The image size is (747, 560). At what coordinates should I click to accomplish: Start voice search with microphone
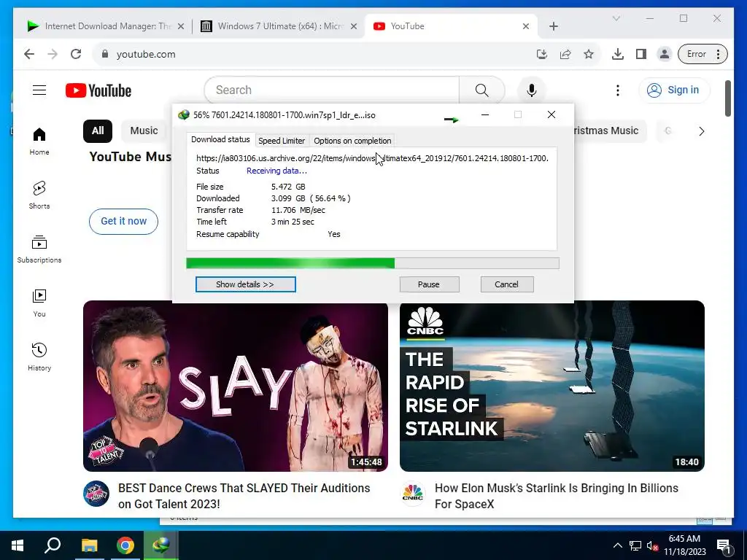tap(532, 90)
